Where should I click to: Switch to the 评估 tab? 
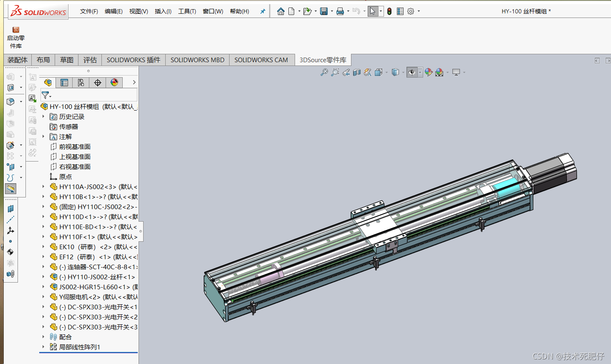point(90,60)
